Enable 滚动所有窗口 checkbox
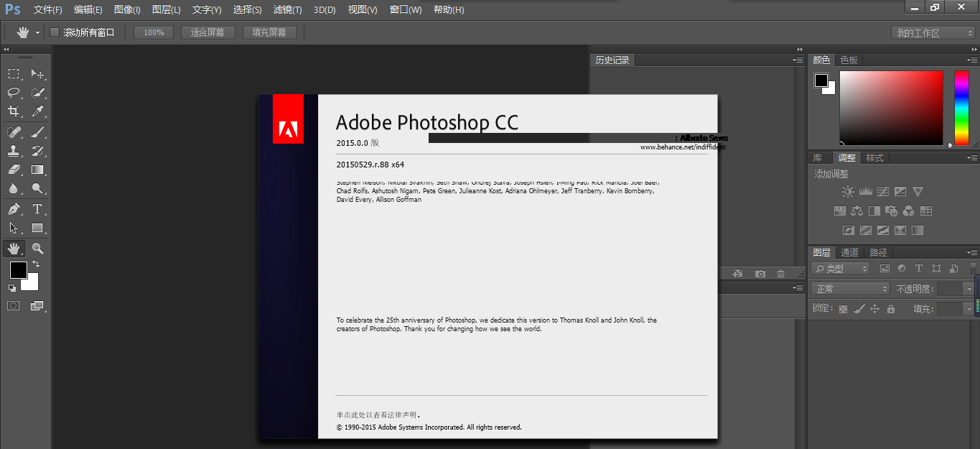The image size is (980, 449). (x=55, y=32)
